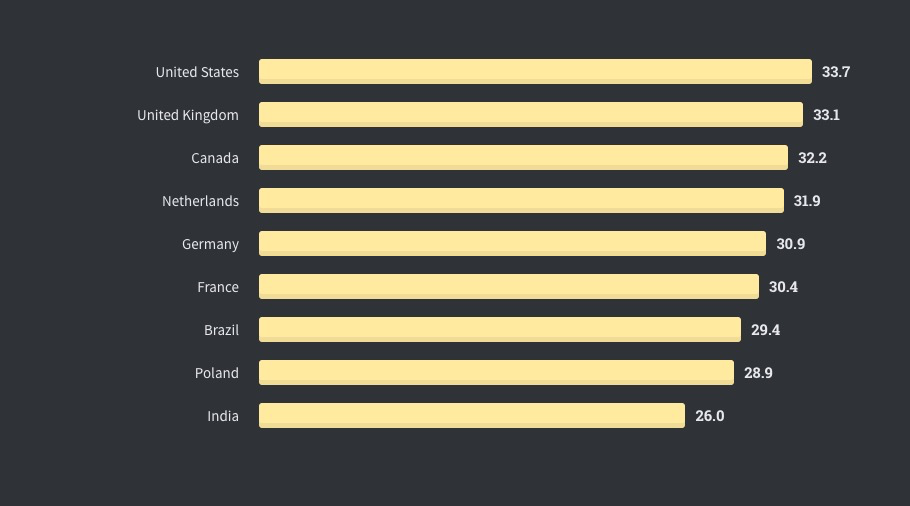This screenshot has width=910, height=506.
Task: Select the 29.4 data value
Action: (765, 330)
